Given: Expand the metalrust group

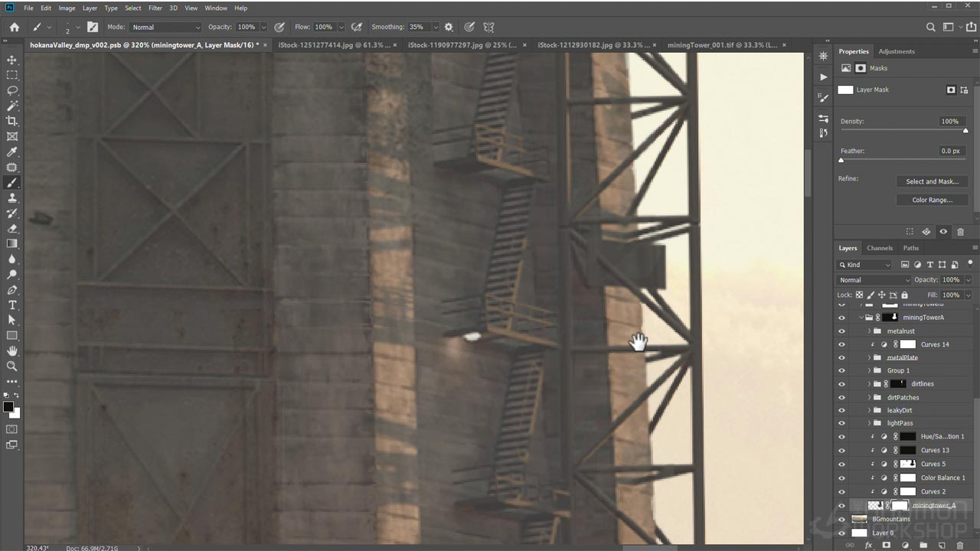Looking at the screenshot, I should 869,331.
